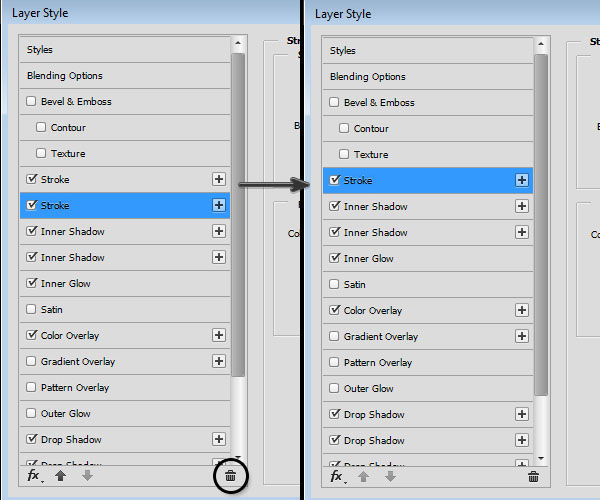
Task: Click plus on highlighted Stroke row, left dialog
Action: (219, 205)
